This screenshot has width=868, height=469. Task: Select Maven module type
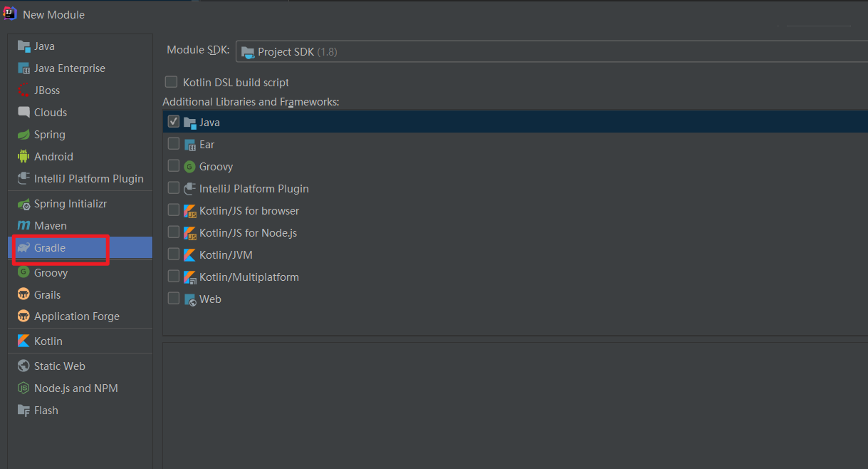(x=80, y=226)
